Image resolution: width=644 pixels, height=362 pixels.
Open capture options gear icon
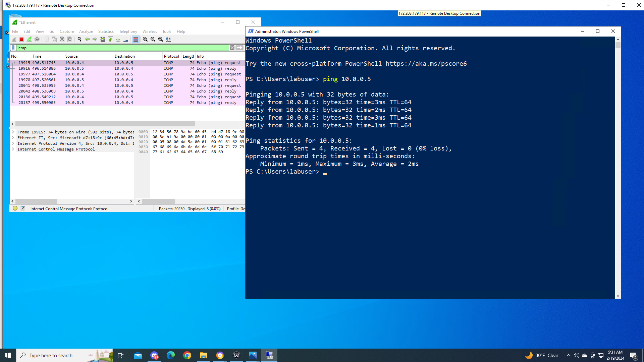37,39
